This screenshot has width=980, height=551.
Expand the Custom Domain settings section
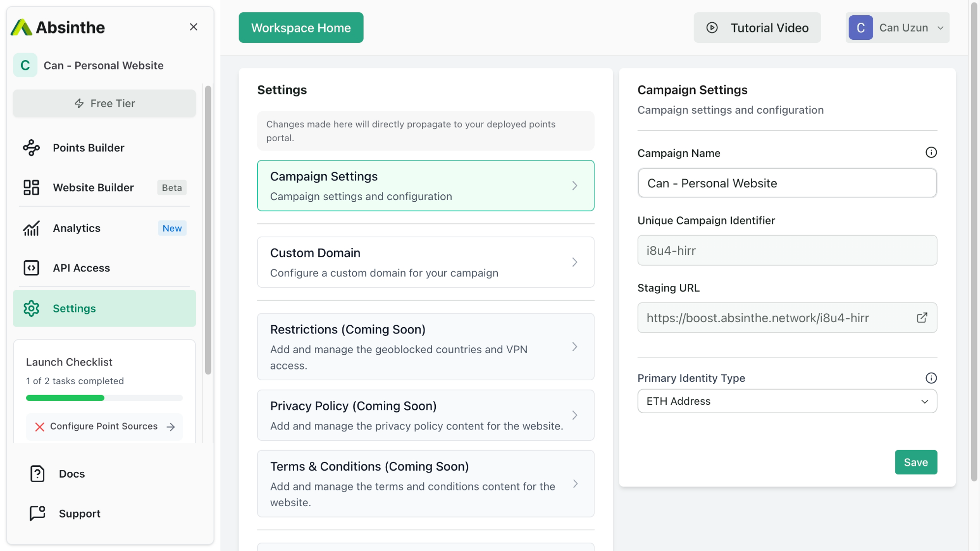[426, 262]
